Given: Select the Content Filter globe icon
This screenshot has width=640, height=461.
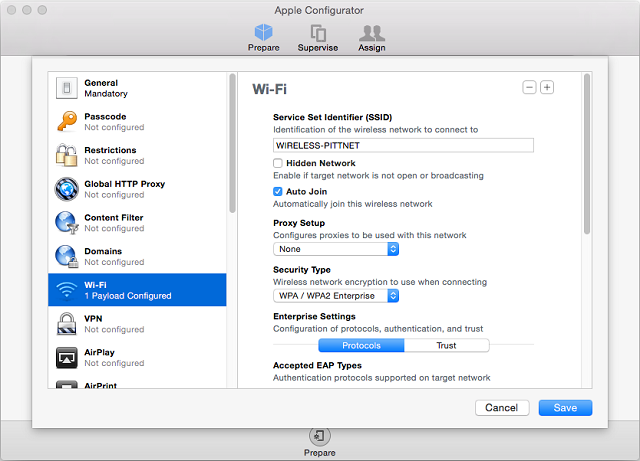Looking at the screenshot, I should (x=67, y=223).
